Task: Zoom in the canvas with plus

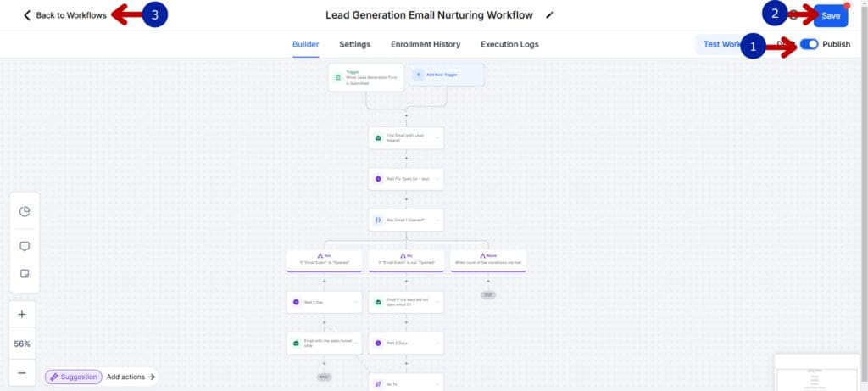Action: pos(22,314)
